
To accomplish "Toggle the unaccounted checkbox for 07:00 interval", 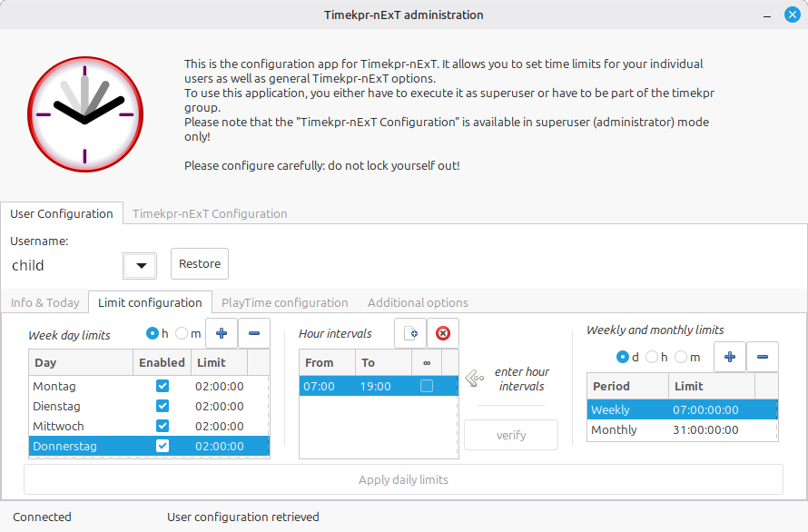I will [426, 386].
